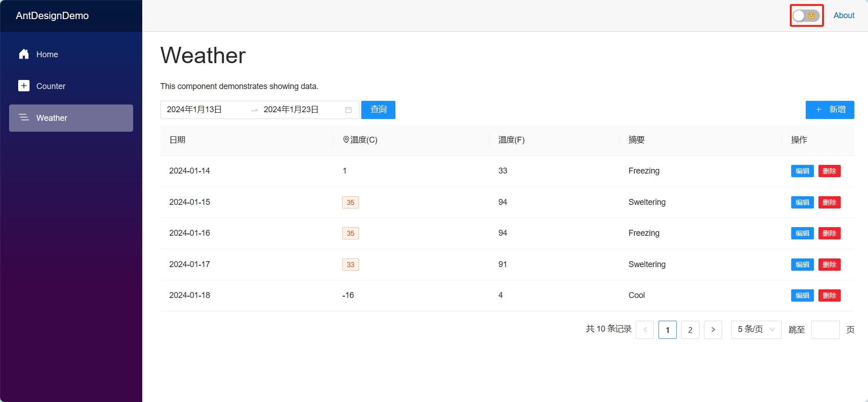
Task: Click the 35 tag in 2024-01-16 row
Action: click(x=350, y=233)
